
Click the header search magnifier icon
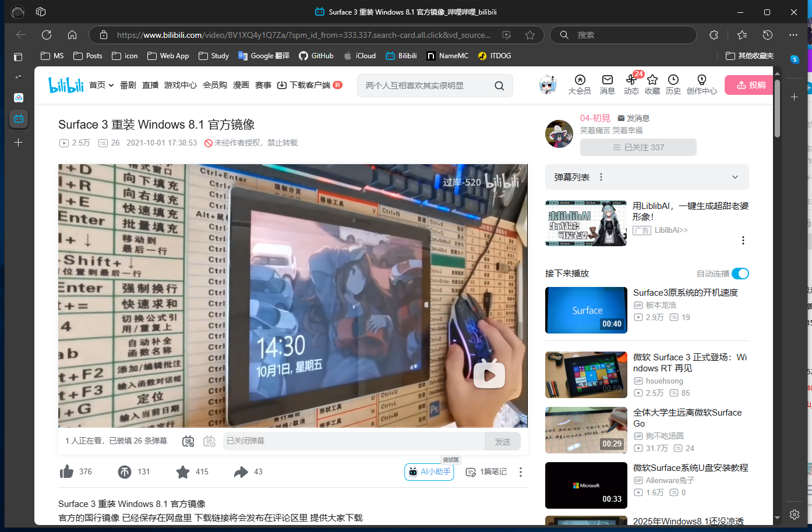499,86
